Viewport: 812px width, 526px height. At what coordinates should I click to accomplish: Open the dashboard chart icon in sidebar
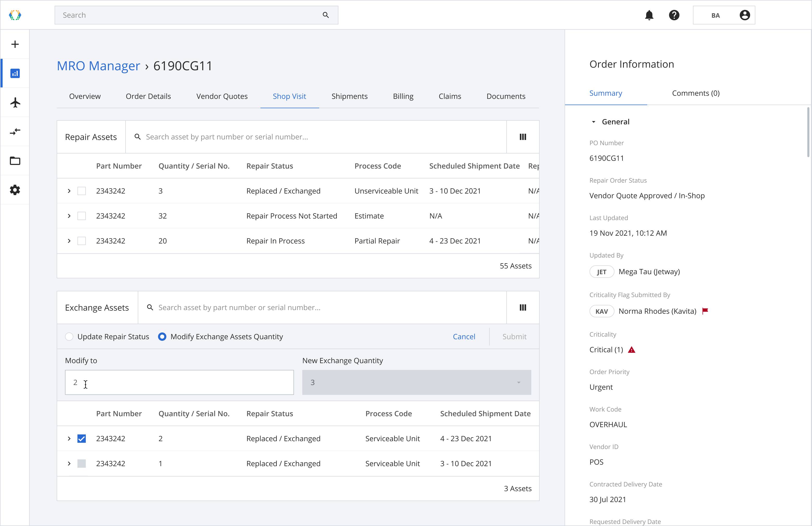pyautogui.click(x=15, y=73)
